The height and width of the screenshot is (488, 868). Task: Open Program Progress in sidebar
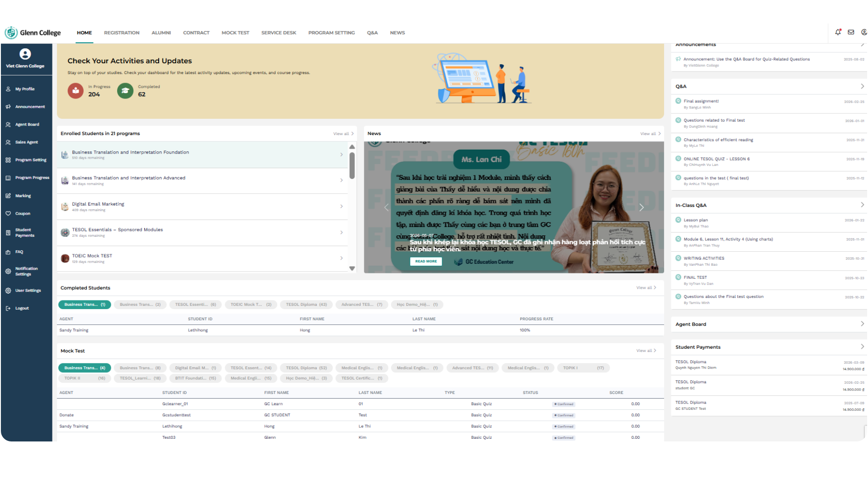click(32, 178)
